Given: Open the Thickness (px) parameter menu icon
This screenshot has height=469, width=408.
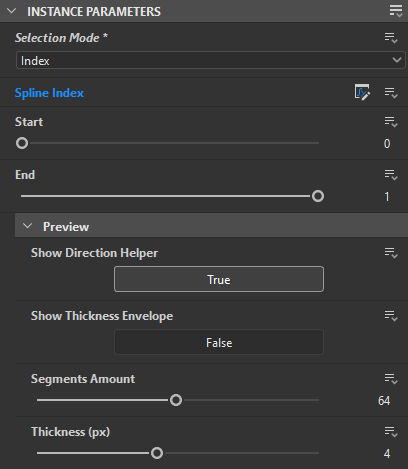Looking at the screenshot, I should 391,432.
